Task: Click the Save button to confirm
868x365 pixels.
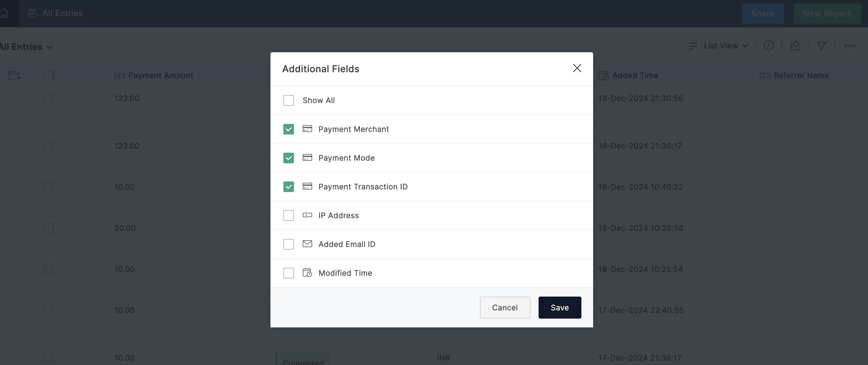Action: click(x=560, y=307)
